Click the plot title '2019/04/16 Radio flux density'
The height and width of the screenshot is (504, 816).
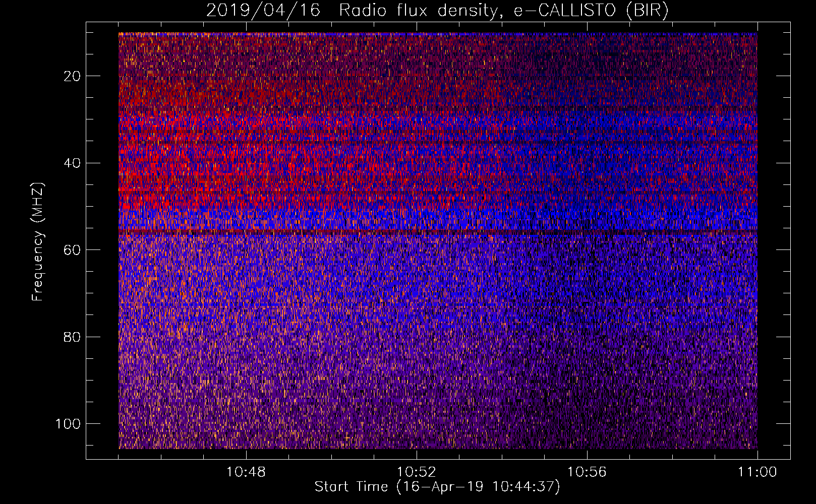(x=437, y=10)
